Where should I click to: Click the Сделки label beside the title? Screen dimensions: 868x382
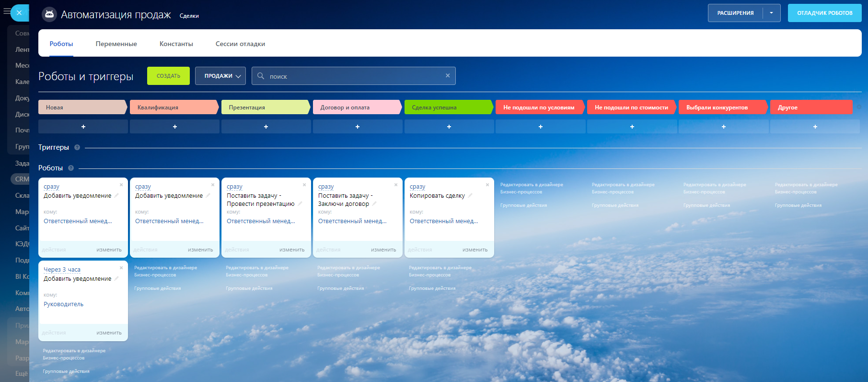tap(189, 16)
